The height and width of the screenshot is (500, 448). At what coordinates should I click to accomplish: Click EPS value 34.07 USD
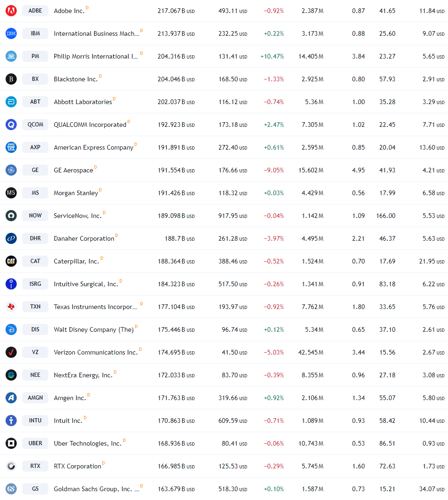pos(432,489)
